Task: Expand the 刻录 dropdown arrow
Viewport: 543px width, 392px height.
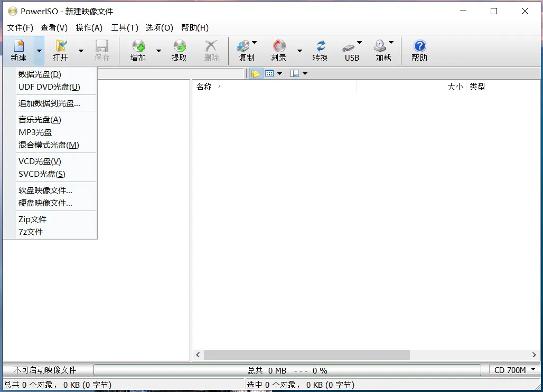Action: pyautogui.click(x=299, y=51)
